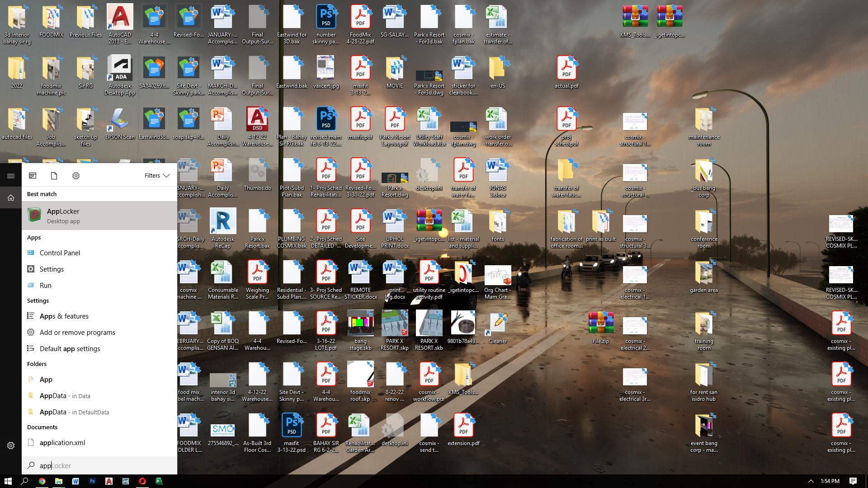Image resolution: width=868 pixels, height=488 pixels.
Task: Click the Apps filter icon in search panel
Action: [33, 176]
